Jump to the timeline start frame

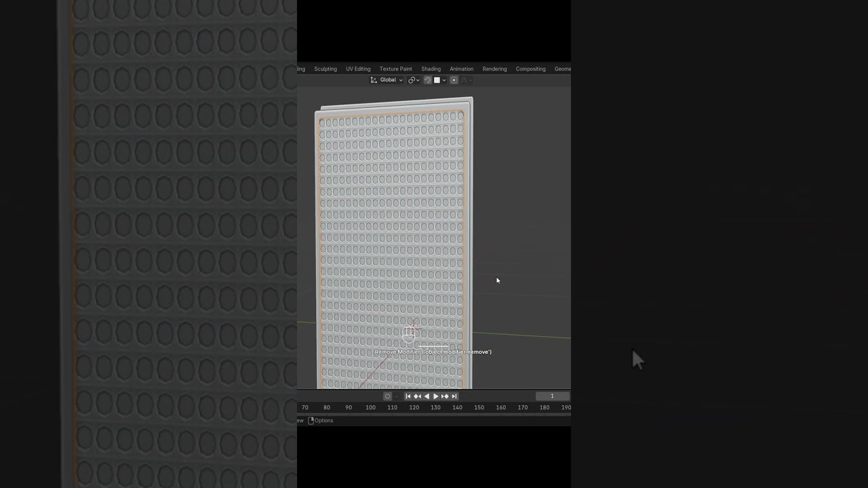(x=408, y=396)
